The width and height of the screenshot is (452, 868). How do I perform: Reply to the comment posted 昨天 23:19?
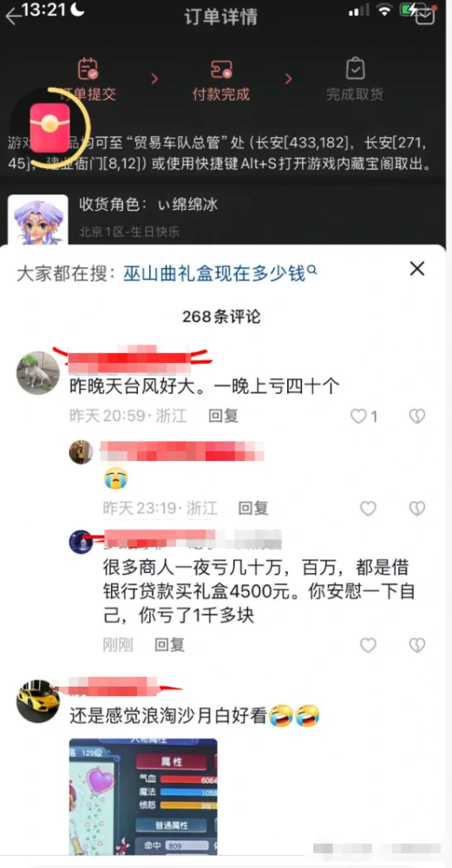point(252,508)
